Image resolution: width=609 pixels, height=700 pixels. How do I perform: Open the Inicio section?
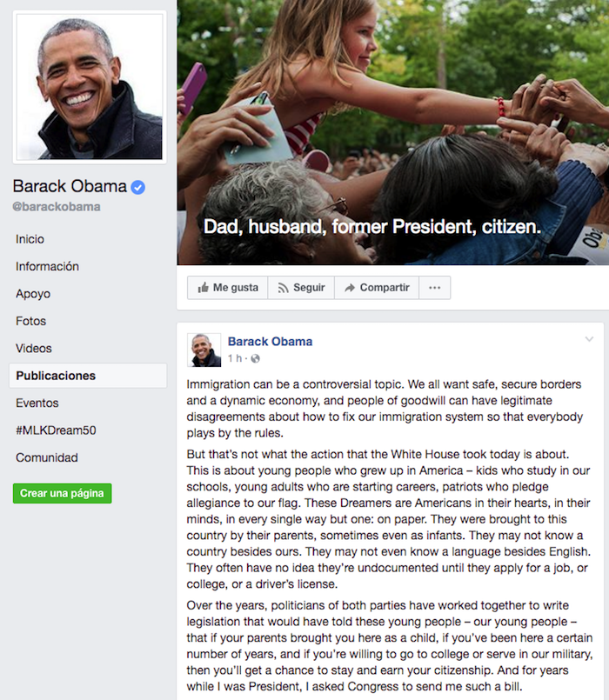pos(30,239)
